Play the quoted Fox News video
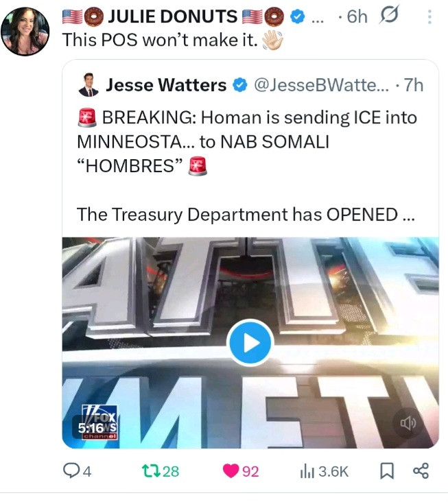 [250, 343]
